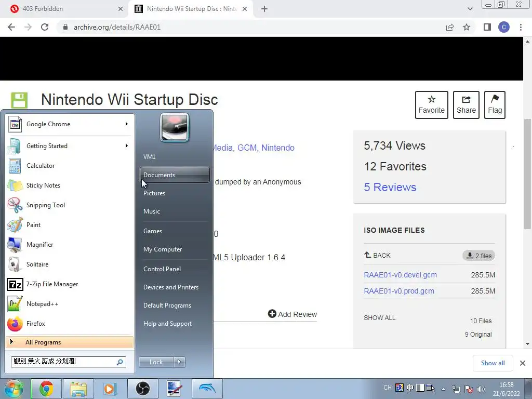The height and width of the screenshot is (399, 532).
Task: Click the page vertical scrollbar thumb
Action: [528, 174]
